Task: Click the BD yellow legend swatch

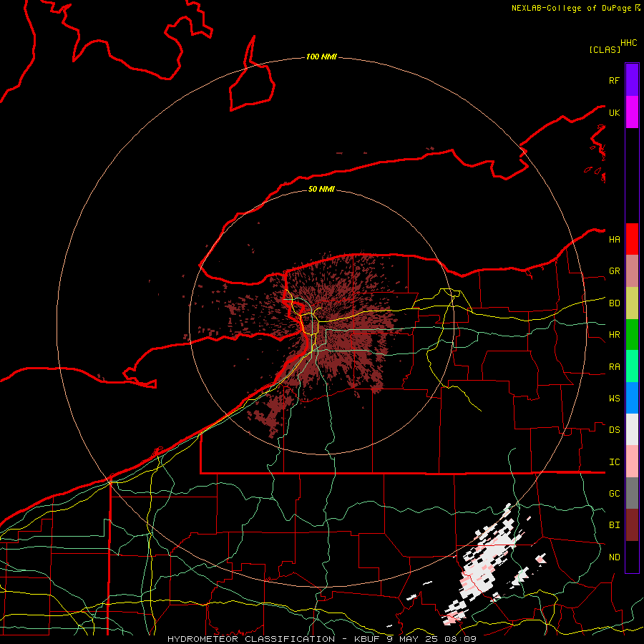Action: [632, 303]
